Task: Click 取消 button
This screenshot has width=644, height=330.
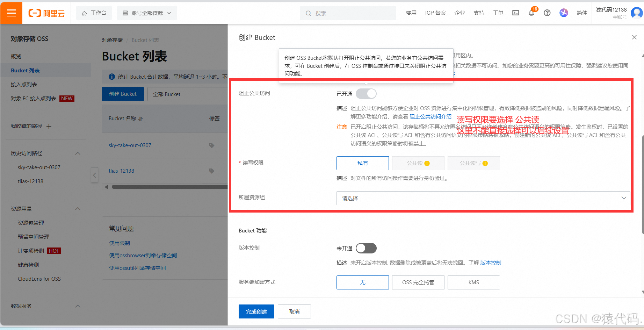Action: (294, 311)
